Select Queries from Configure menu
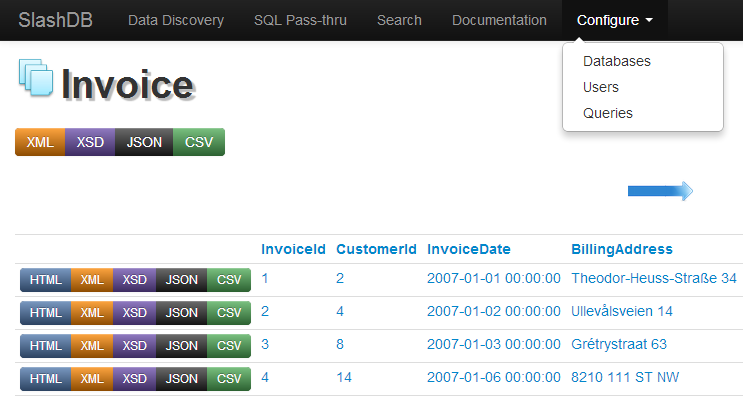Image resolution: width=743 pixels, height=400 pixels. [607, 113]
